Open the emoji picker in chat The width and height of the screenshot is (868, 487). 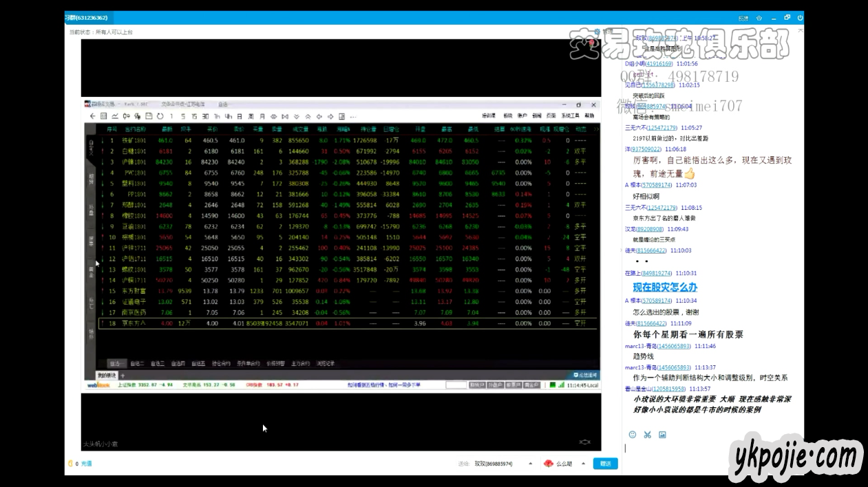click(633, 435)
